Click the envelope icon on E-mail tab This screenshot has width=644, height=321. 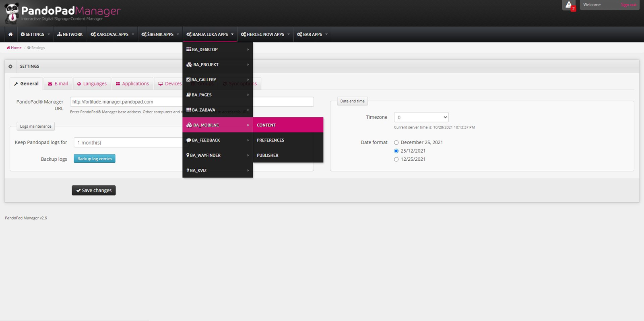coord(50,84)
